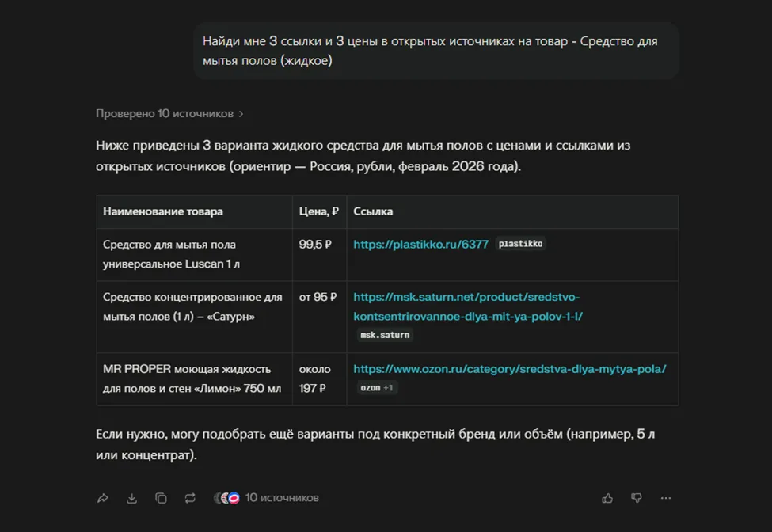Click the ozon source badge

(x=369, y=387)
